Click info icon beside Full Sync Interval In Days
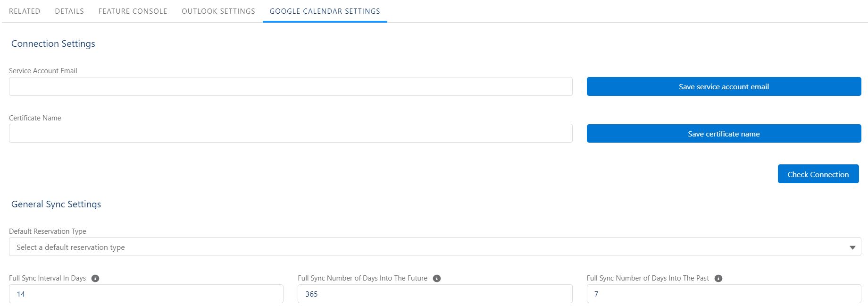This screenshot has height=307, width=868. click(x=95, y=279)
